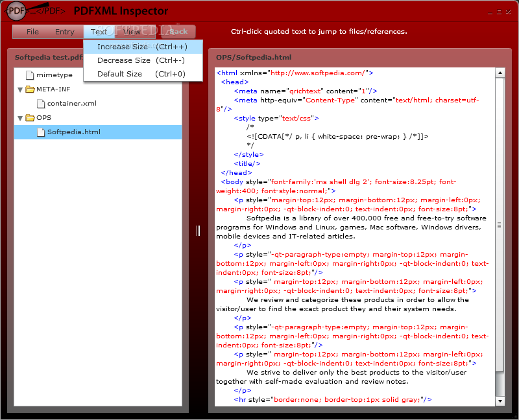Open the Entry menu
The image size is (519, 420).
click(64, 32)
